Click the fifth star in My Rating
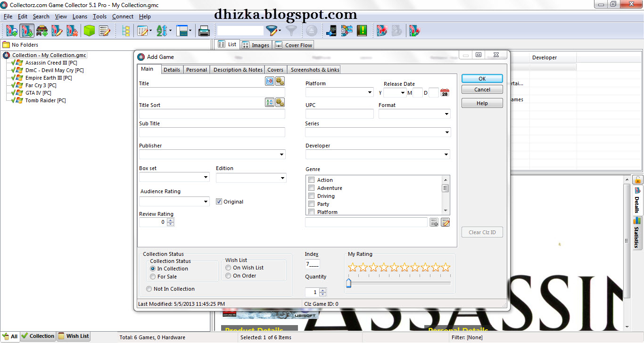644x343 pixels. tap(394, 268)
